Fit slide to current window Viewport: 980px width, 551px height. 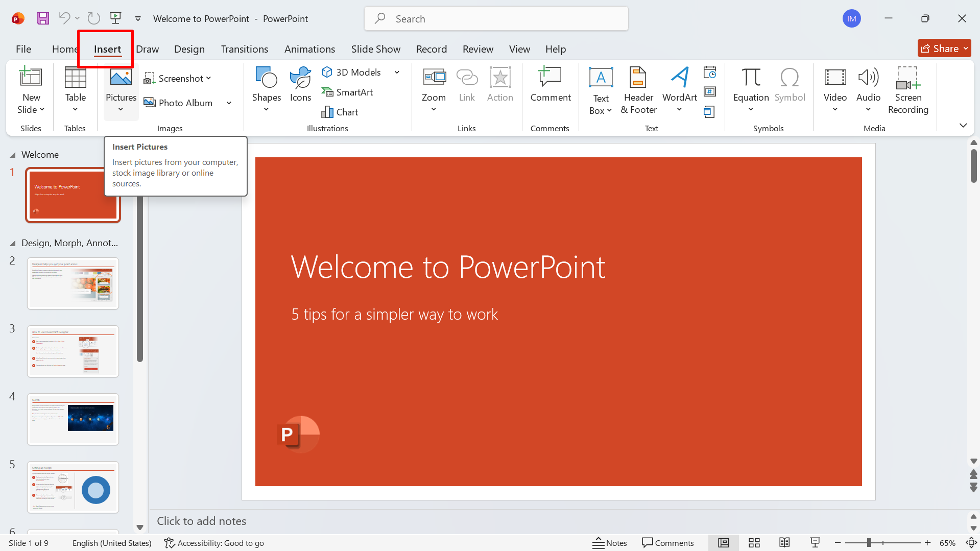click(x=971, y=543)
